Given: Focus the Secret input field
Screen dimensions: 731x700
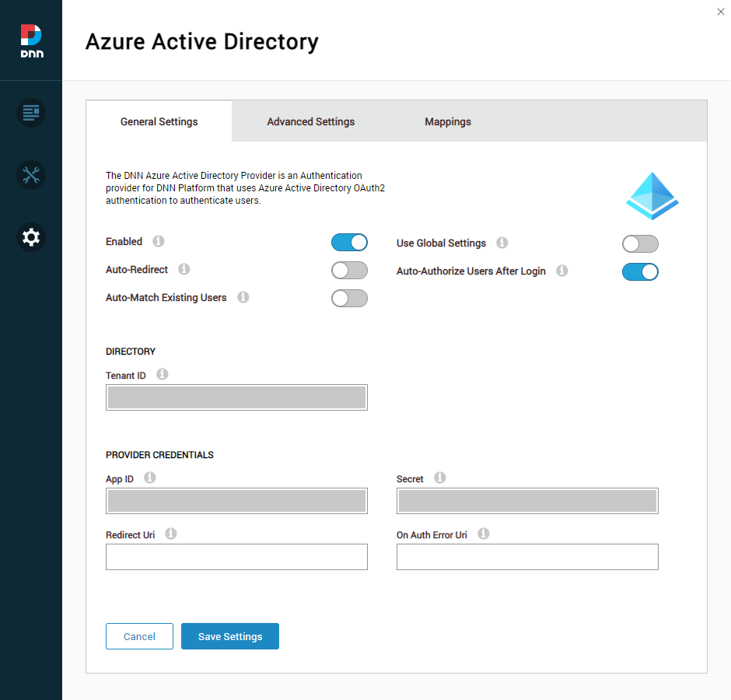Looking at the screenshot, I should pos(527,501).
